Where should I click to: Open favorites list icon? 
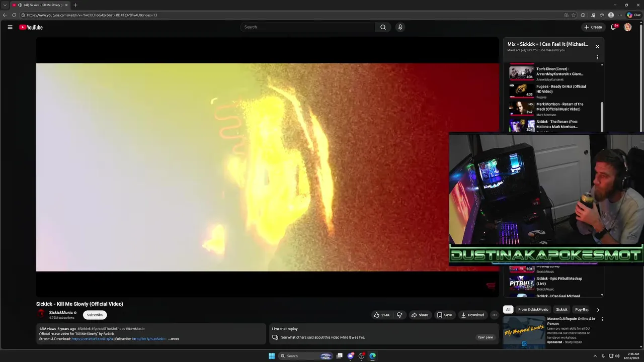pyautogui.click(x=602, y=15)
